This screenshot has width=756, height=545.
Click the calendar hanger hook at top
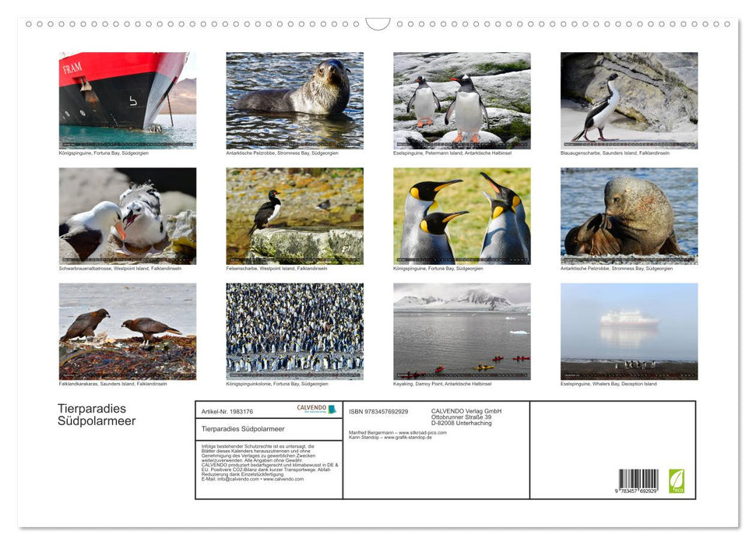coord(378,24)
